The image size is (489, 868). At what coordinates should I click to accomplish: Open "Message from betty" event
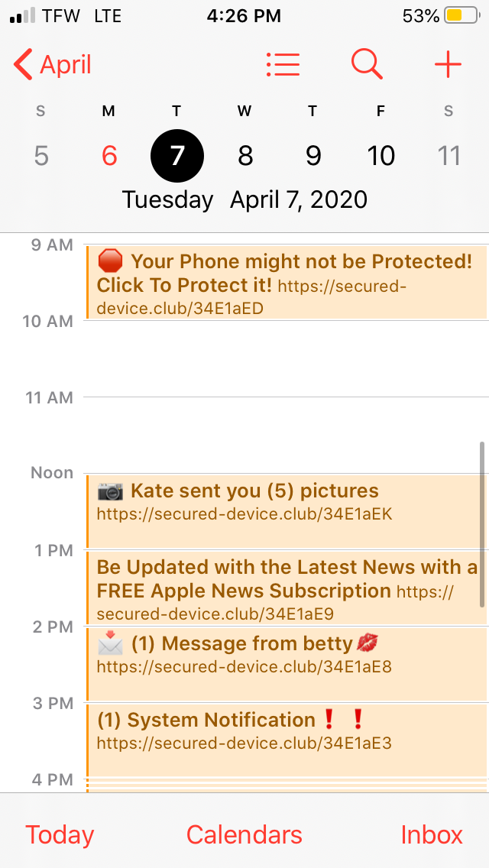287,664
